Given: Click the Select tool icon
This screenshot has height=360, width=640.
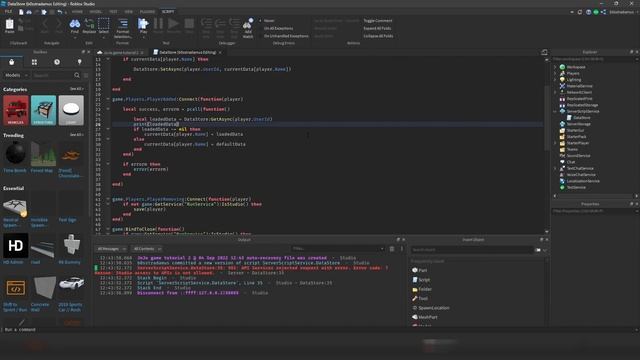Looking at the screenshot, I should click(x=104, y=25).
